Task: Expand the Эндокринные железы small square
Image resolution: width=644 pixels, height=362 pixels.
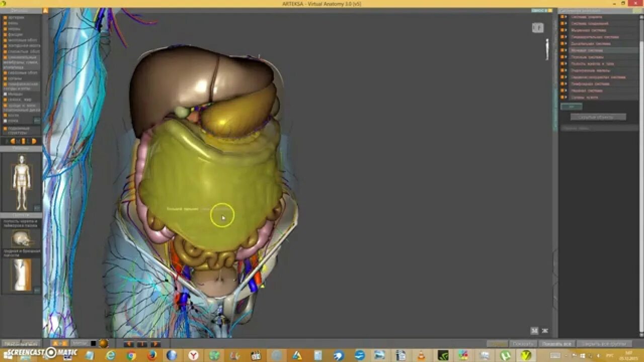Action: (566, 70)
